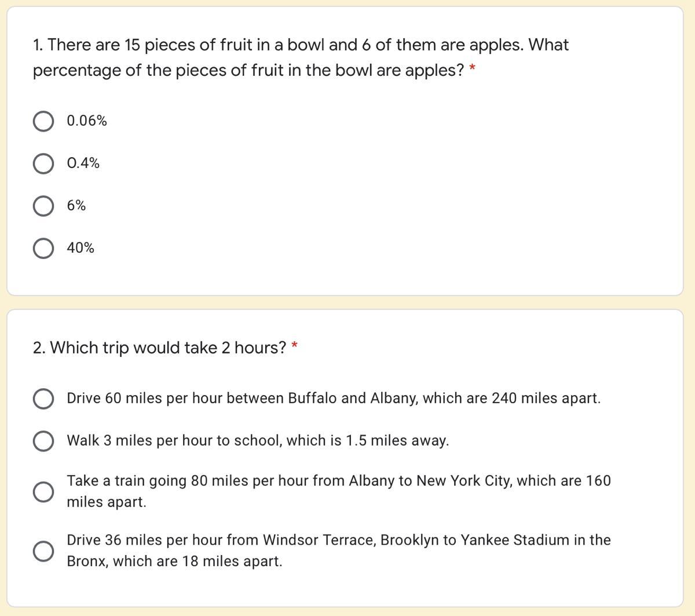Choose the 0.4% radio button

[43, 164]
